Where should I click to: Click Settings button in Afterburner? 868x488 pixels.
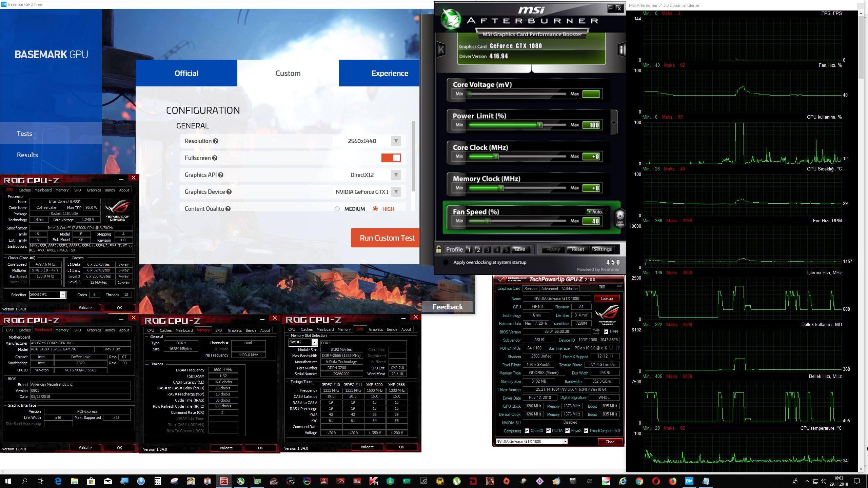(x=602, y=249)
